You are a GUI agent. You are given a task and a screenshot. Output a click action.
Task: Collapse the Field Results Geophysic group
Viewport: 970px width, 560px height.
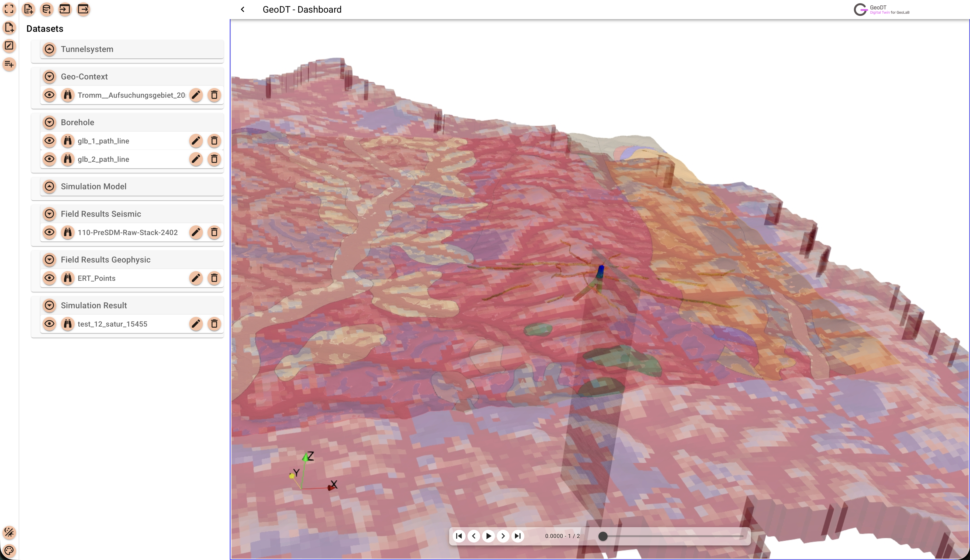tap(49, 260)
